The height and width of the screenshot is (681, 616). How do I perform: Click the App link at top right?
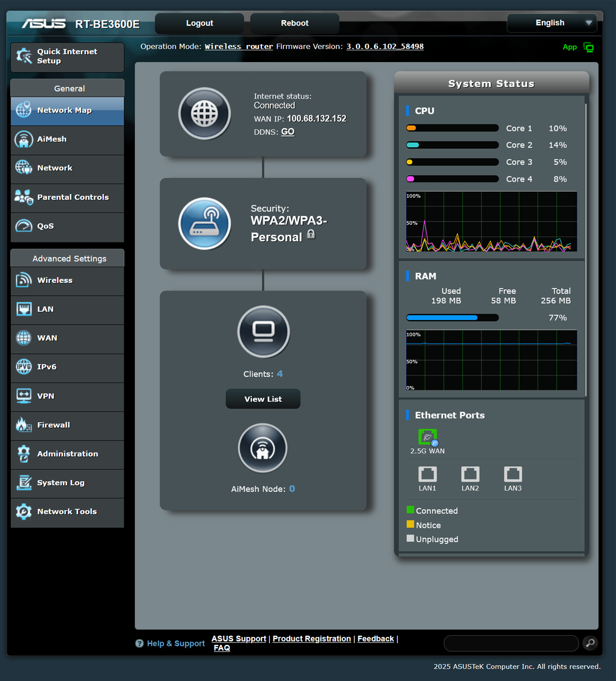(570, 47)
